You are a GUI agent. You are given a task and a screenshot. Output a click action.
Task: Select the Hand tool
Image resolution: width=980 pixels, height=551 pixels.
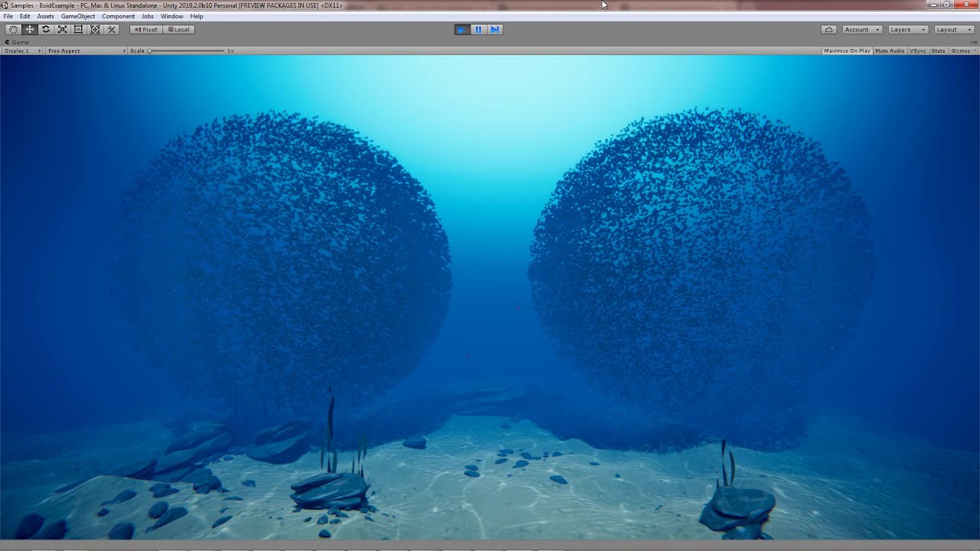tap(12, 29)
